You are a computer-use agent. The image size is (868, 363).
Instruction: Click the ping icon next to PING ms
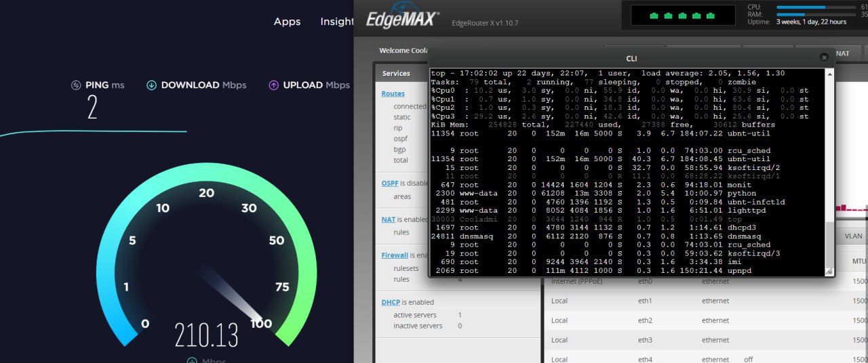76,85
